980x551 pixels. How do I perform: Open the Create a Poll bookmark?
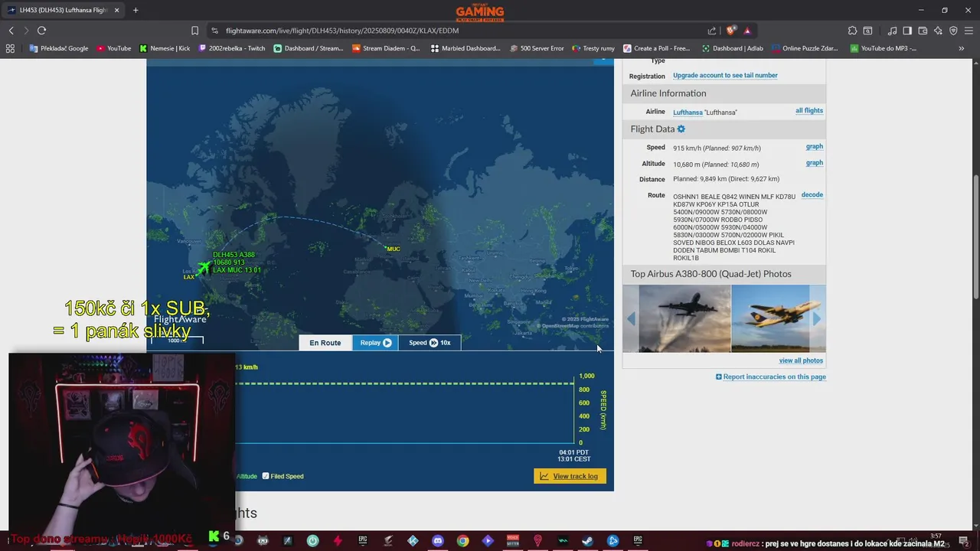pos(657,48)
